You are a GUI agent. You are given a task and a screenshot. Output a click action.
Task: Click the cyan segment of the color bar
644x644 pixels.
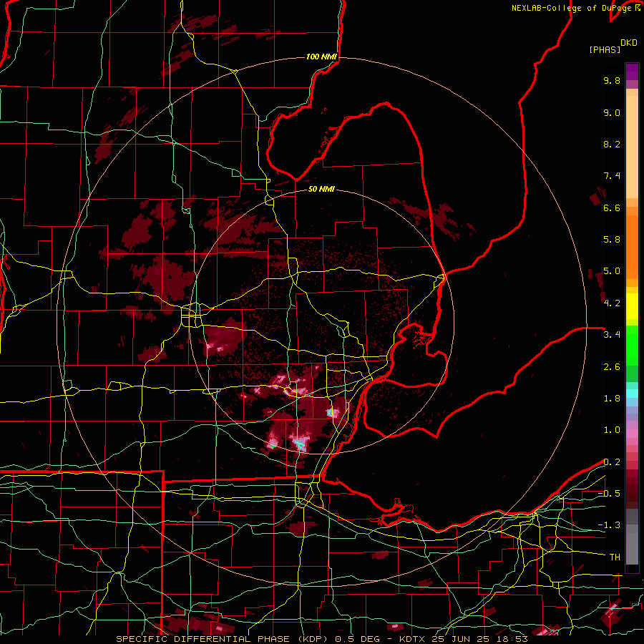632,394
